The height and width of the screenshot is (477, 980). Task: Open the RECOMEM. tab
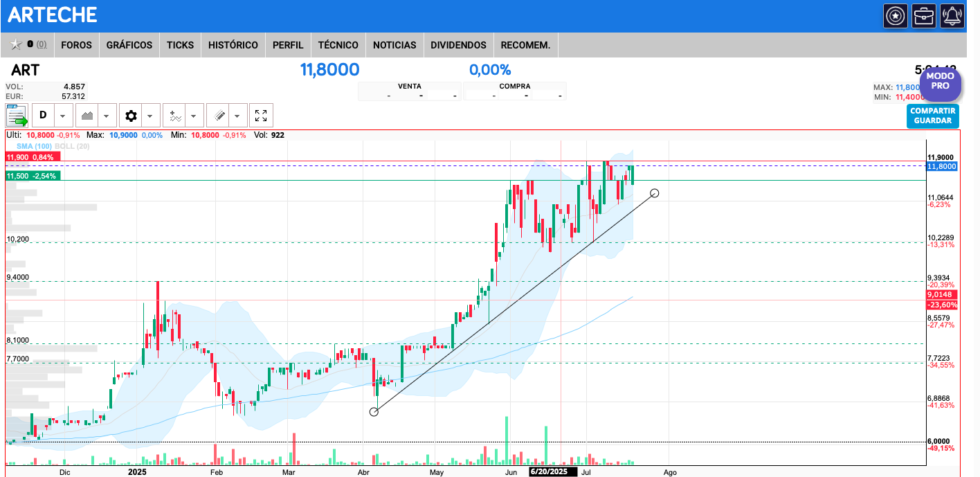pos(526,45)
